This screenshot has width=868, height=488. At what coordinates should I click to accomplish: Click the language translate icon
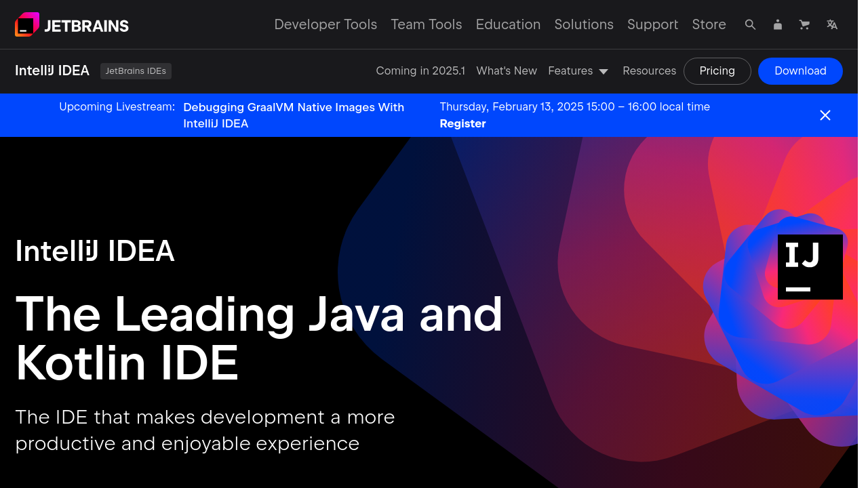[832, 24]
